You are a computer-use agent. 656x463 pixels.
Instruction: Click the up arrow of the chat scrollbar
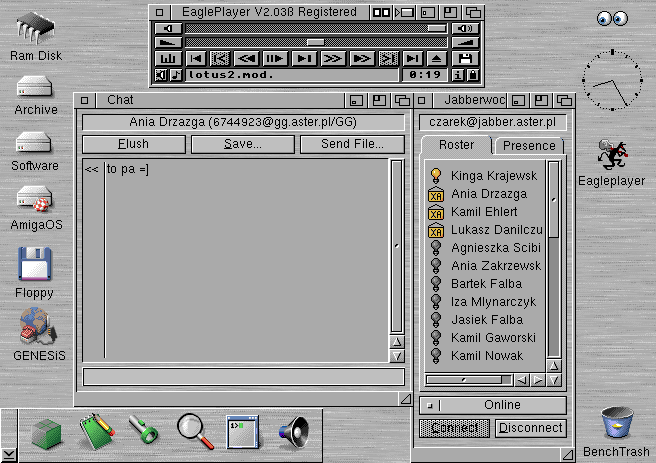pos(397,342)
